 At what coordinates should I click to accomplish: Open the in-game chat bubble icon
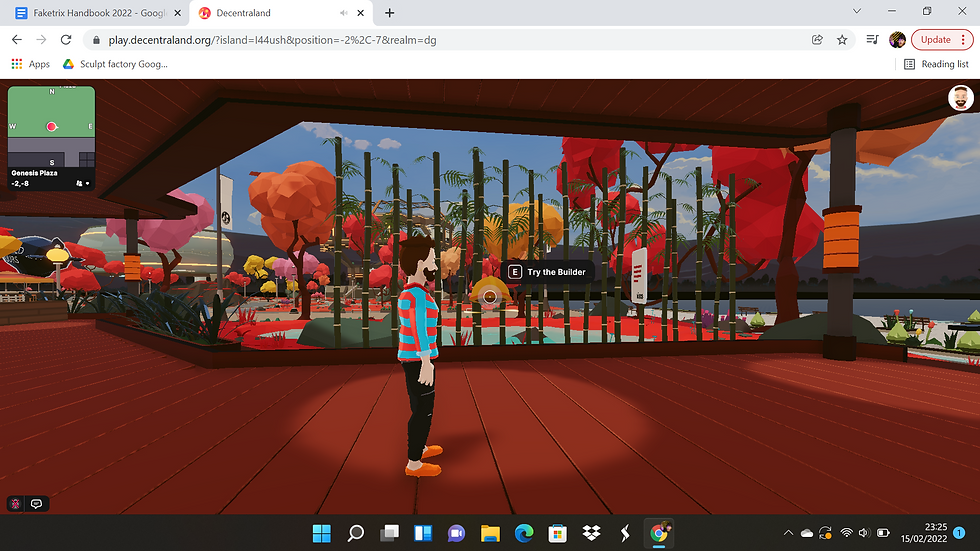36,504
